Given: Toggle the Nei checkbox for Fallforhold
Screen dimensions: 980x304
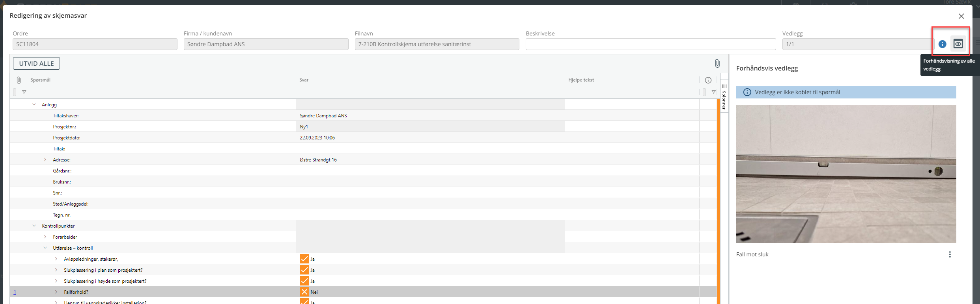Looking at the screenshot, I should [304, 292].
